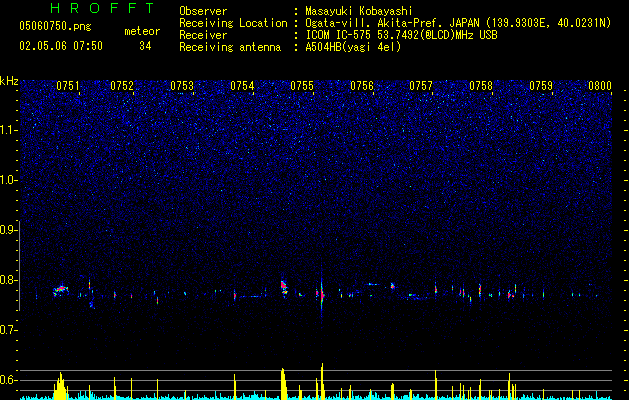The image size is (629, 400).
Task: Click the 0.9 kHz frequency label
Action: click(8, 230)
